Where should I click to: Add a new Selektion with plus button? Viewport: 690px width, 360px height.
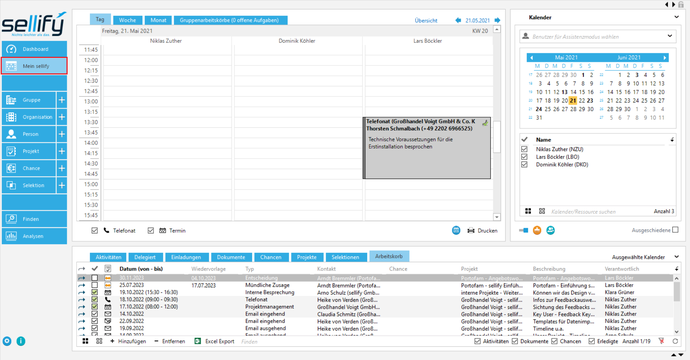tap(62, 185)
